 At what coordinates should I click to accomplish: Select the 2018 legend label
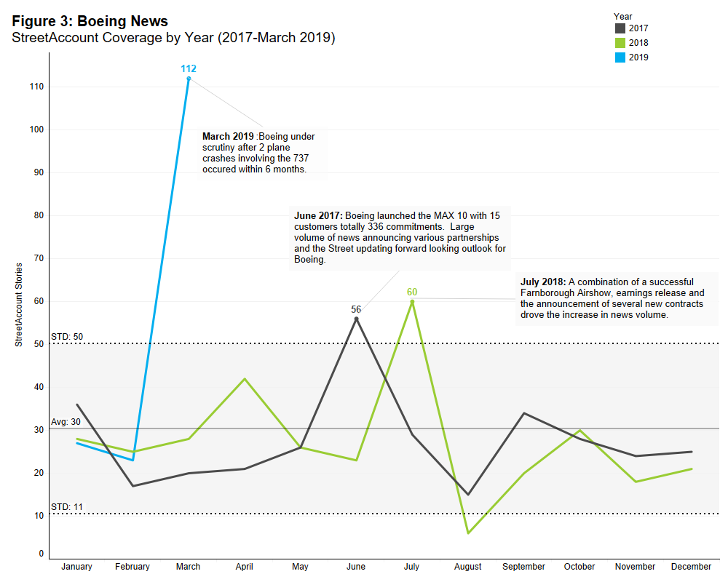click(x=638, y=43)
